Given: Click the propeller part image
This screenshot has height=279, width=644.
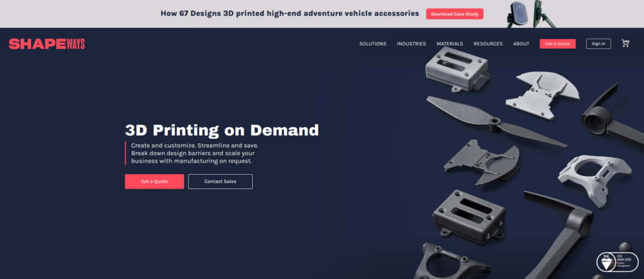Looking at the screenshot, I should 497,121.
